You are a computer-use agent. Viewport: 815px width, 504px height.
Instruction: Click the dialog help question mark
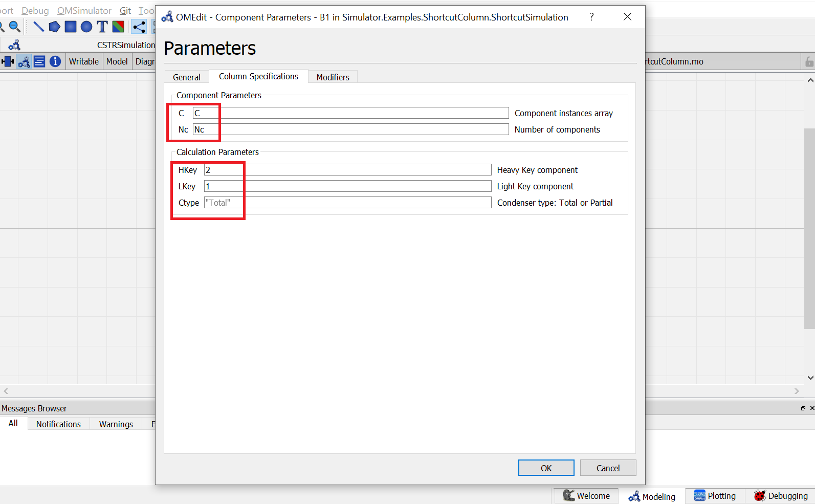[591, 17]
